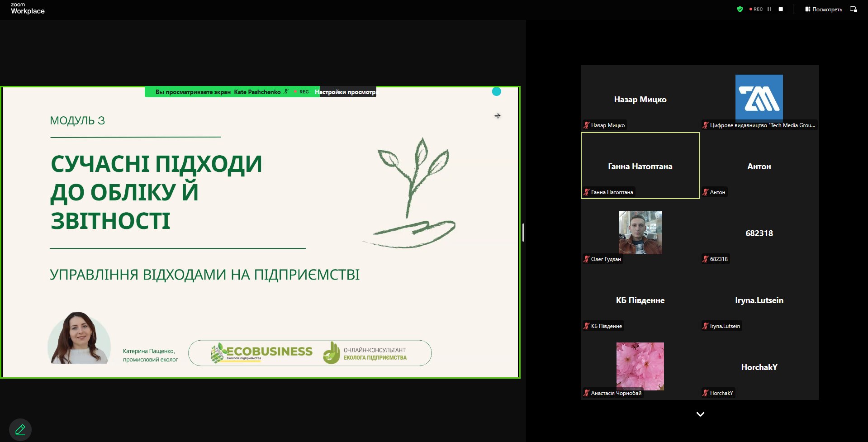The width and height of the screenshot is (868, 442).
Task: Click the muted mic icon for КБ Південне
Action: click(x=587, y=326)
